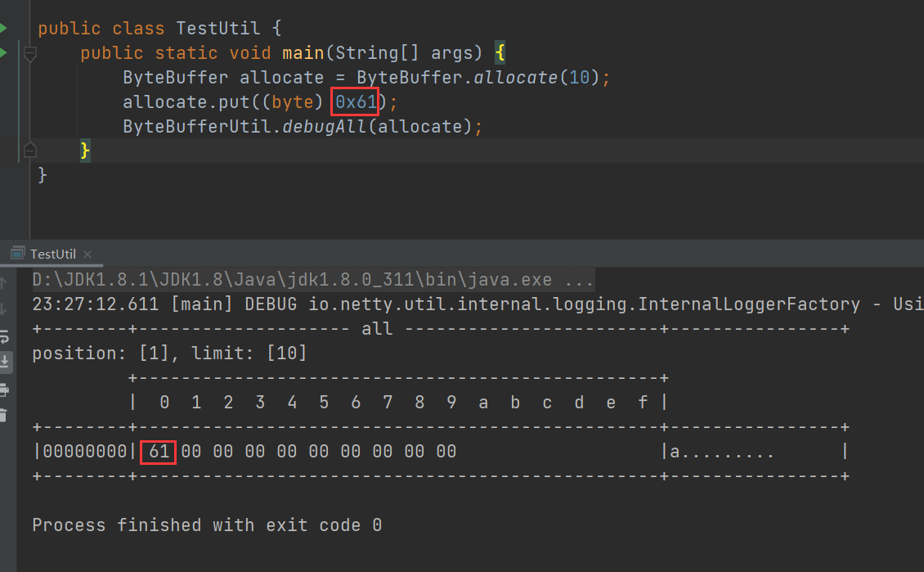Click the TestUtil run tab window icon

pyautogui.click(x=18, y=254)
